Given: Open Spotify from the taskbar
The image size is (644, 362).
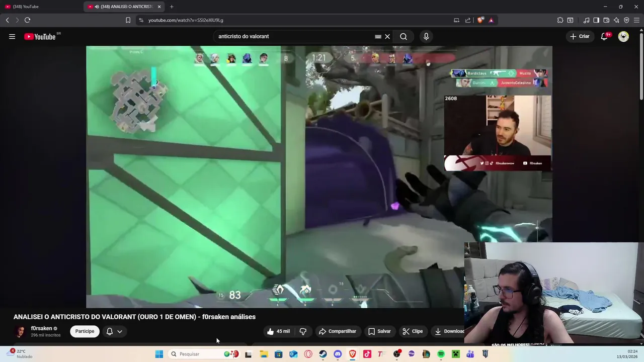Looking at the screenshot, I should pyautogui.click(x=441, y=354).
